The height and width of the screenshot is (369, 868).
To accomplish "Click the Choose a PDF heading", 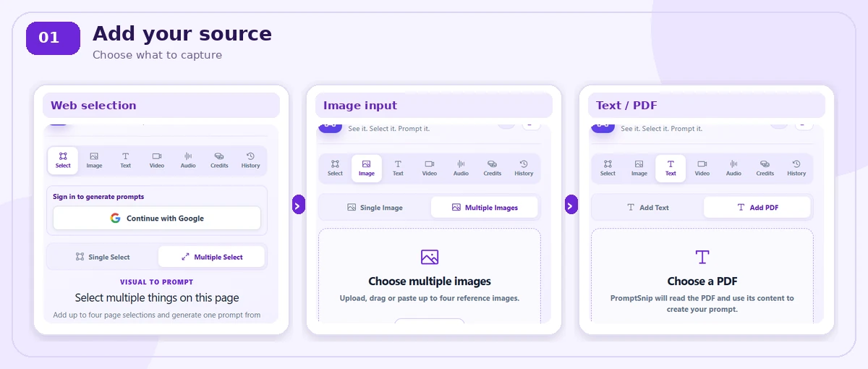I will click(x=702, y=281).
